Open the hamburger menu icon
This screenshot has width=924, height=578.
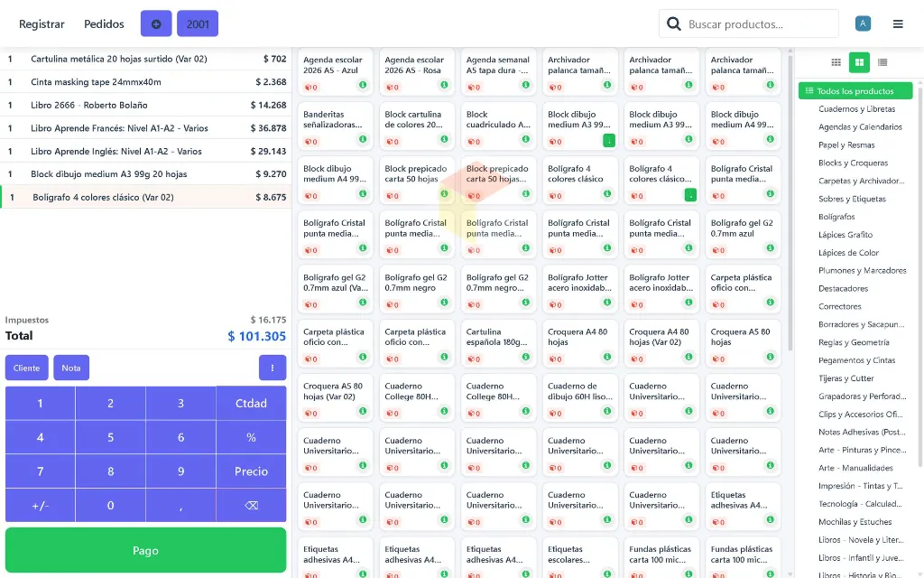click(x=898, y=24)
